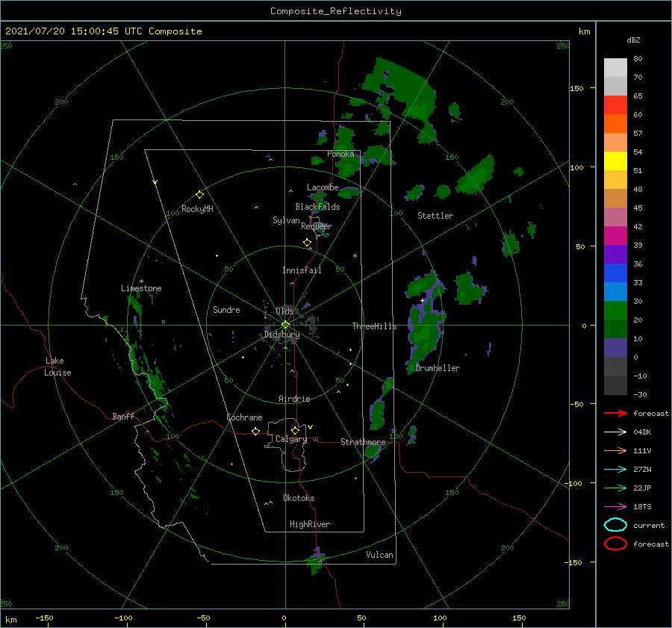This screenshot has height=628, width=672.
Task: Click the yellow radar-center diamond at Olds
Action: pos(285,325)
